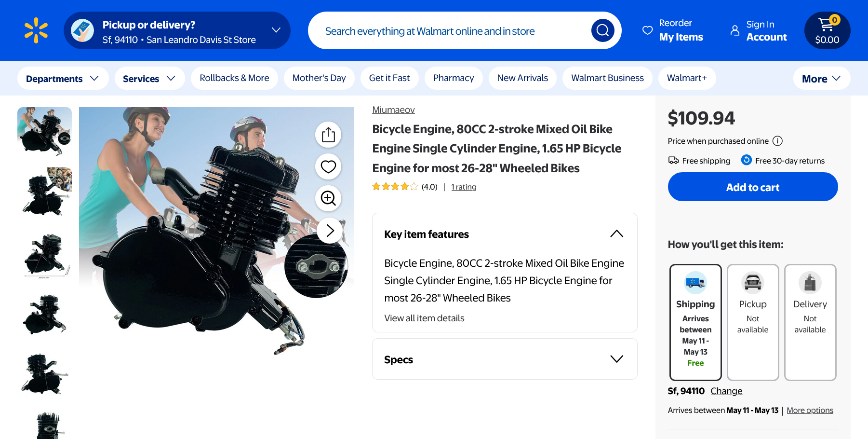The height and width of the screenshot is (439, 868).
Task: Click the Sign In account person icon
Action: [x=734, y=30]
